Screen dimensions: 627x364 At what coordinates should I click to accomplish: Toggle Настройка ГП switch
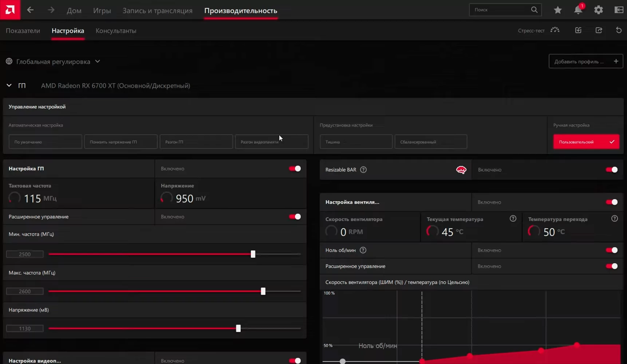(295, 169)
